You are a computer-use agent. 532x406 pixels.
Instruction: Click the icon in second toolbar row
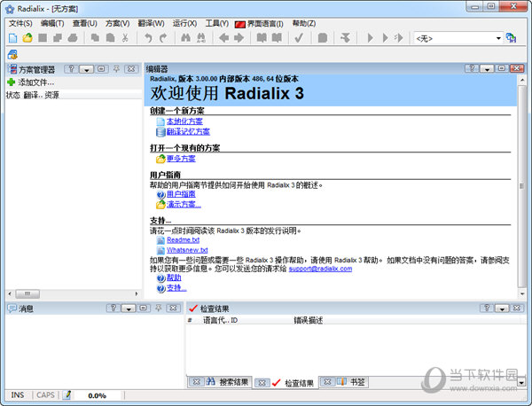(x=12, y=54)
